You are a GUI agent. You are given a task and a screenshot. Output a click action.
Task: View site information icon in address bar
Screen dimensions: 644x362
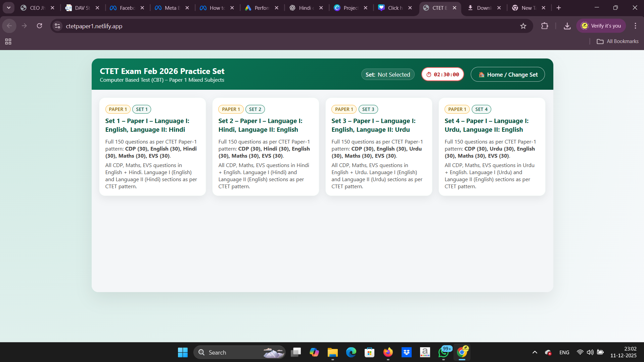[x=57, y=26]
